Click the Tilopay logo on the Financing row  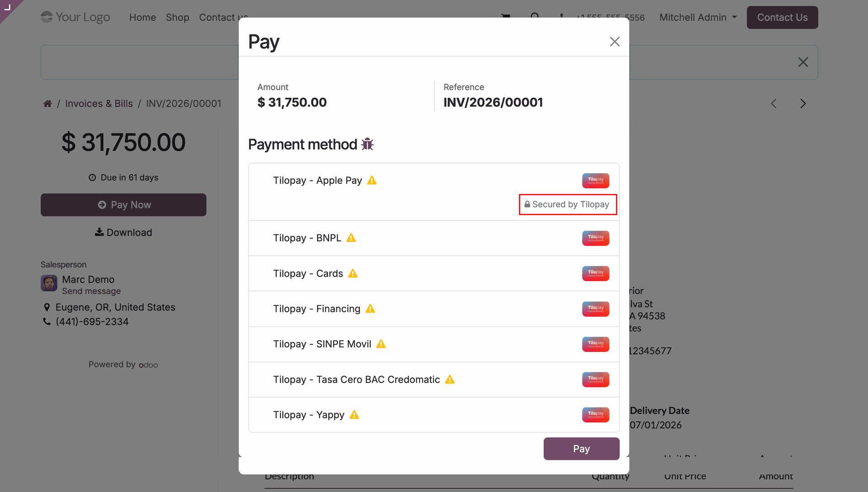(x=595, y=309)
